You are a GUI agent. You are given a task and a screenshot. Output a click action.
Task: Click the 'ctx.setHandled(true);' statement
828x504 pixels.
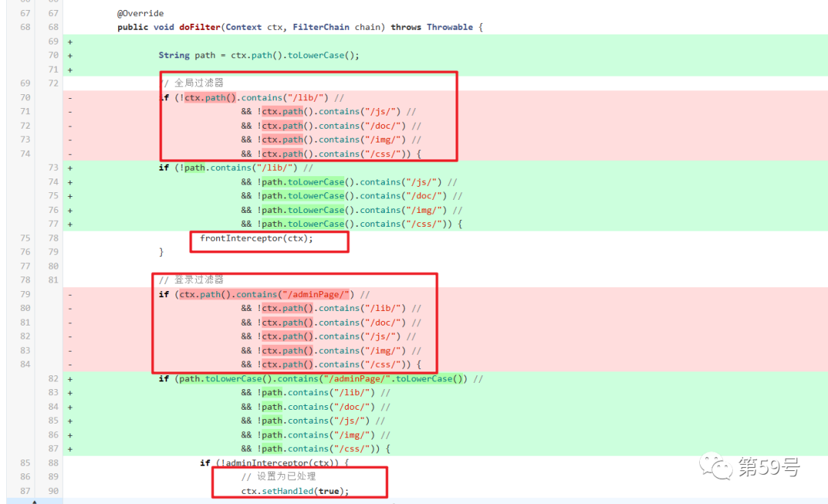(x=295, y=491)
